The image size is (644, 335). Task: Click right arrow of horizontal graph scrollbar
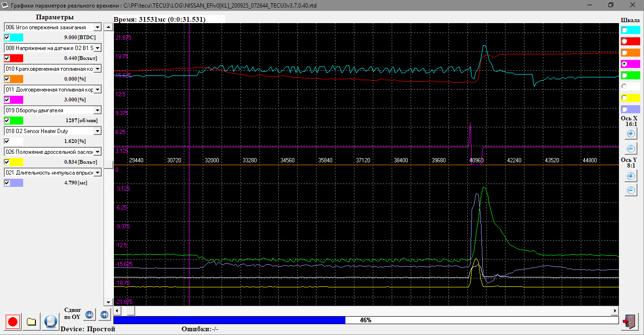tap(615, 310)
